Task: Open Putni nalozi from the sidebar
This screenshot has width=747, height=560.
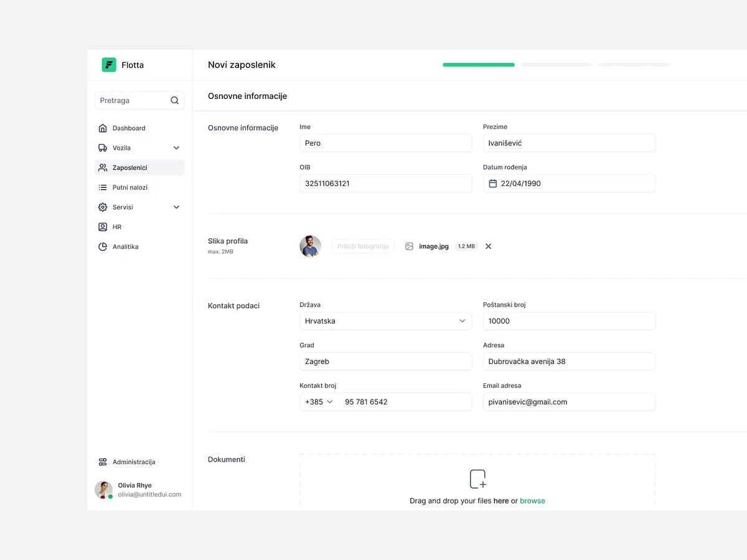Action: [x=103, y=187]
